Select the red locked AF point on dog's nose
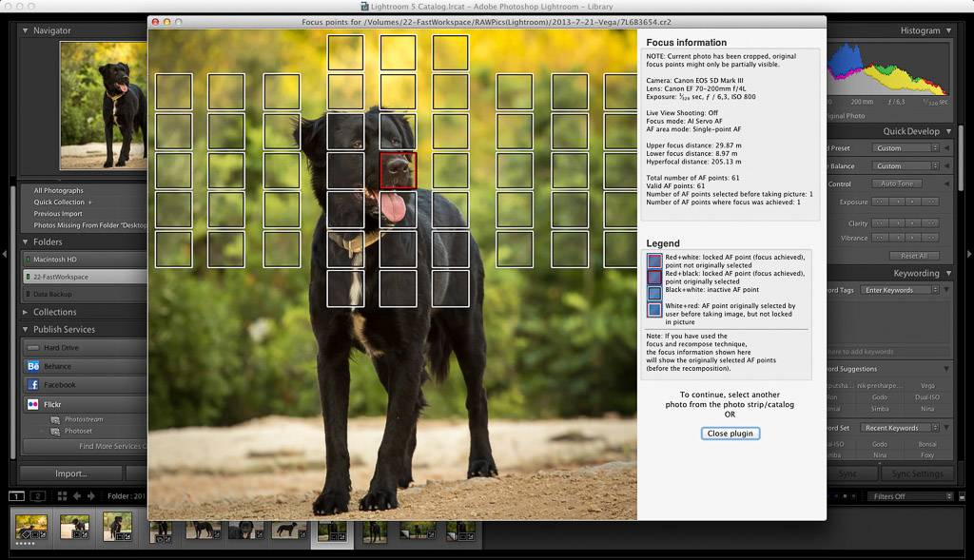Viewport: 974px width, 560px height. click(x=398, y=171)
